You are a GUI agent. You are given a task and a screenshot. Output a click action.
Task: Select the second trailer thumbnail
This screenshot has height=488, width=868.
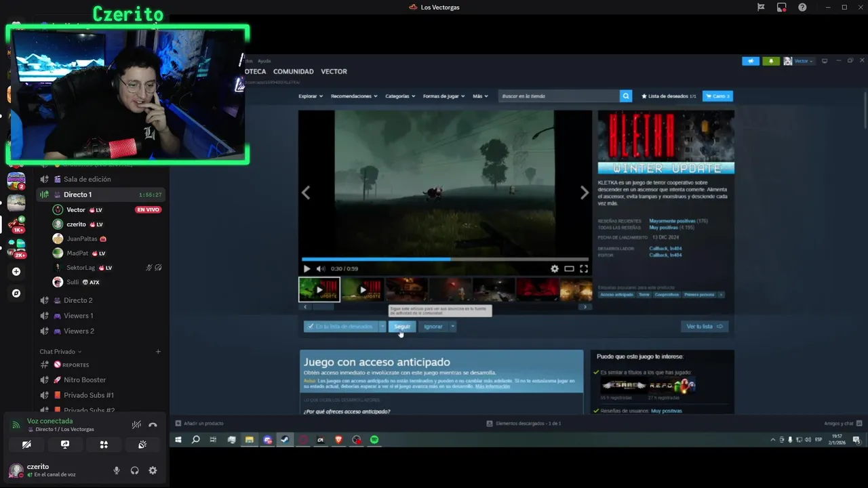coord(363,289)
